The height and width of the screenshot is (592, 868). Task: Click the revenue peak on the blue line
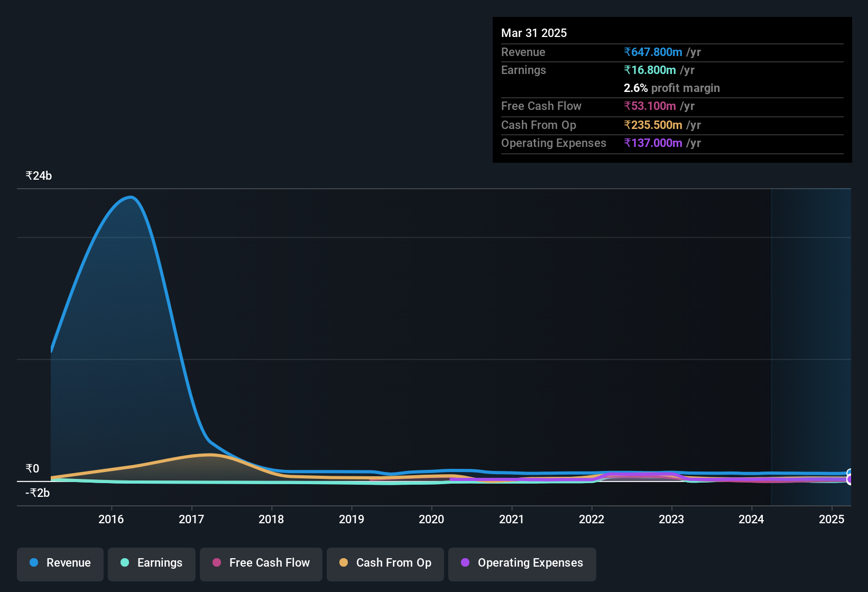click(131, 197)
